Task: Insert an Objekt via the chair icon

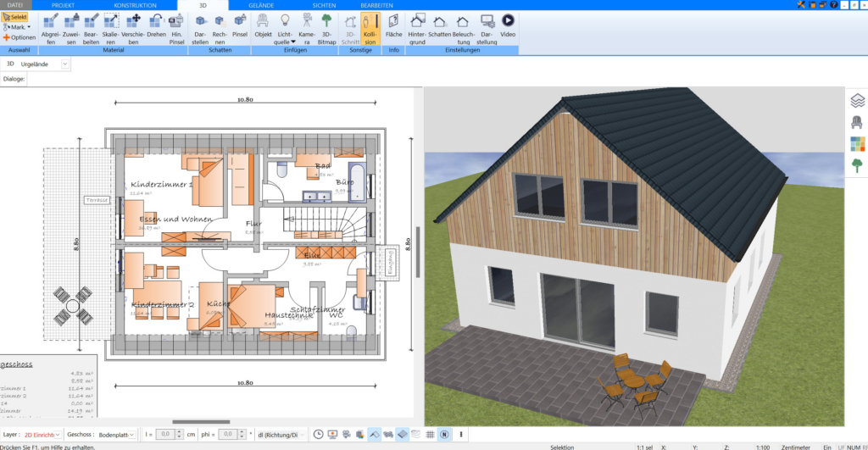Action: pyautogui.click(x=263, y=26)
